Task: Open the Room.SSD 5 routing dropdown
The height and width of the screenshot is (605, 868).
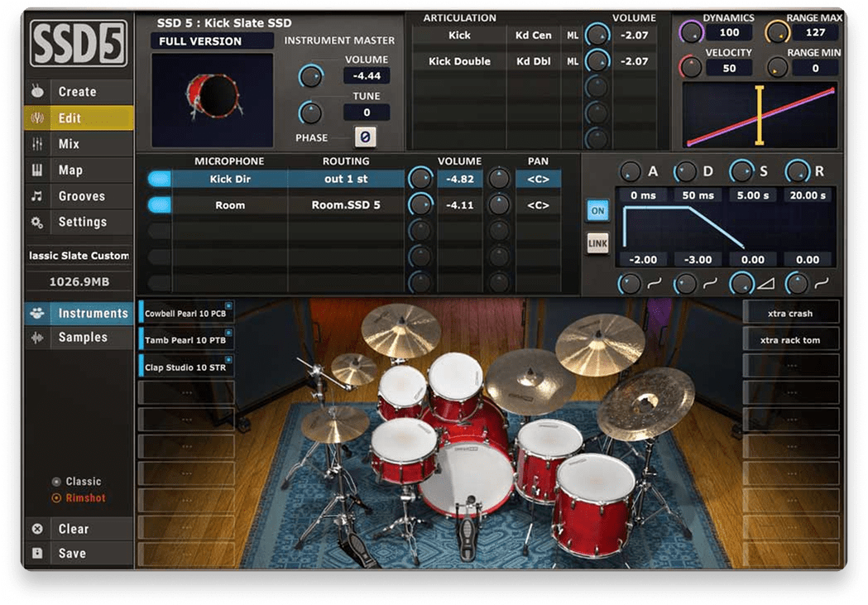Action: point(346,205)
